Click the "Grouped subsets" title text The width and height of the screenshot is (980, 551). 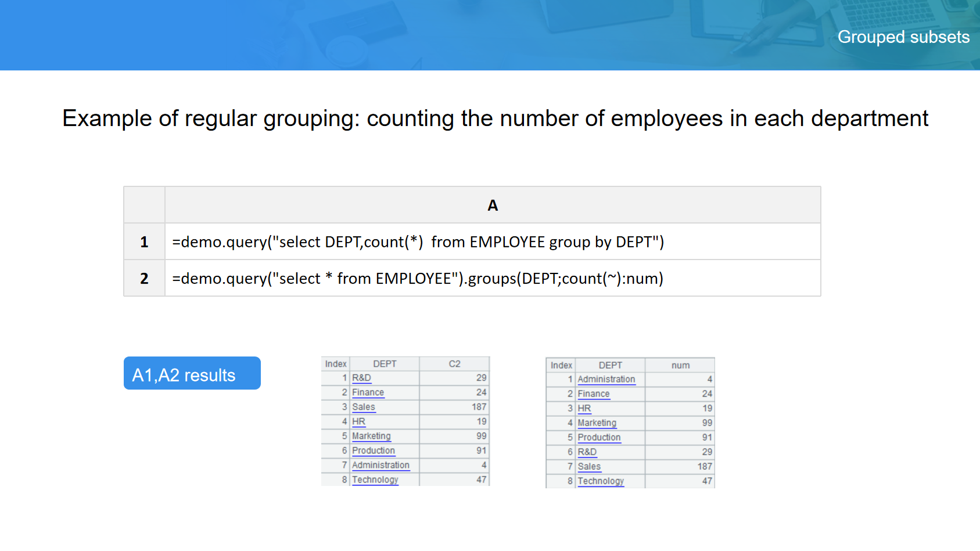[903, 37]
